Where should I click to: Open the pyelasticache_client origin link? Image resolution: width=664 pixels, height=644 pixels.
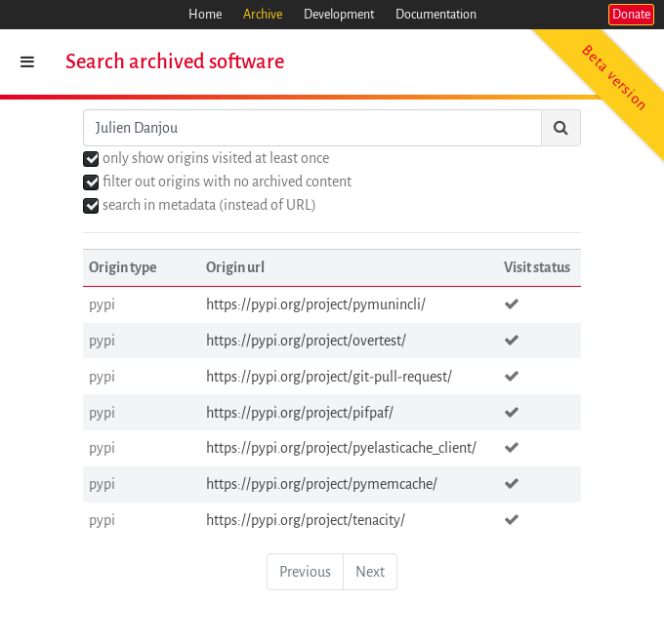341,448
